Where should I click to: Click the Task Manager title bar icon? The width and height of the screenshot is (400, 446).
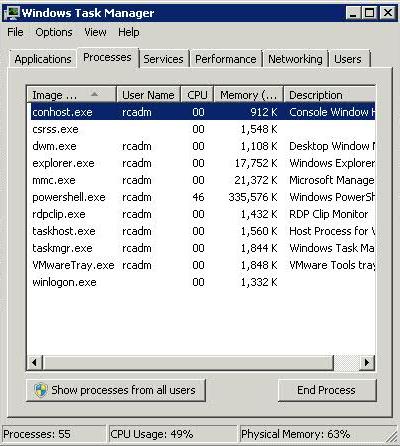coord(13,13)
